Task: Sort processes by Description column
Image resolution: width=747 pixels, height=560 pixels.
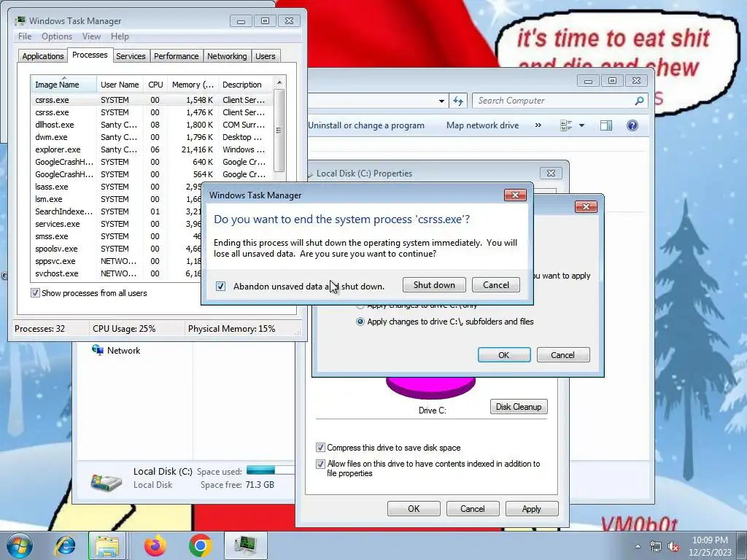Action: [245, 85]
